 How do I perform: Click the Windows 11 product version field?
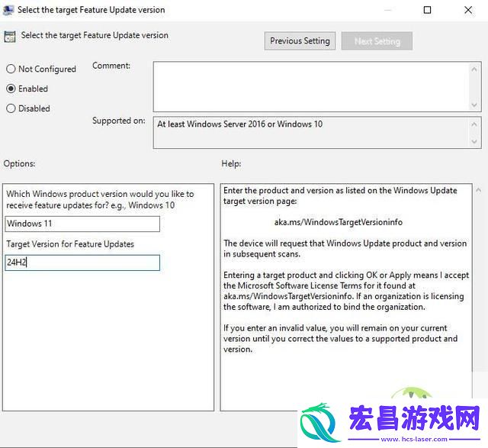[82, 224]
